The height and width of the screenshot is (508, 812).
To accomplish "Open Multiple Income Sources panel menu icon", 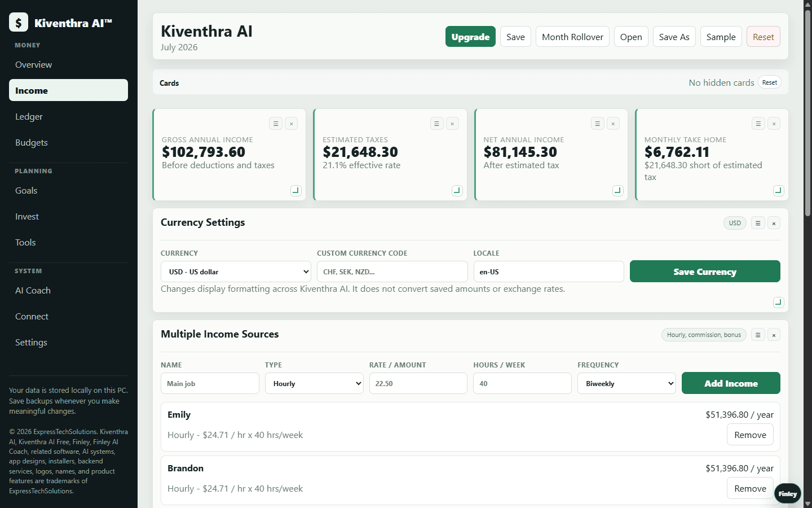I will coord(758,335).
